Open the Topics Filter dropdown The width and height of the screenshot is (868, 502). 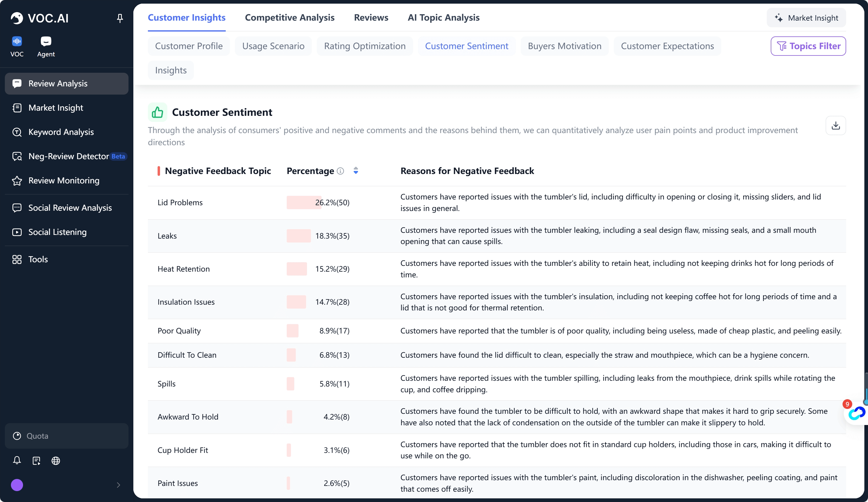808,46
